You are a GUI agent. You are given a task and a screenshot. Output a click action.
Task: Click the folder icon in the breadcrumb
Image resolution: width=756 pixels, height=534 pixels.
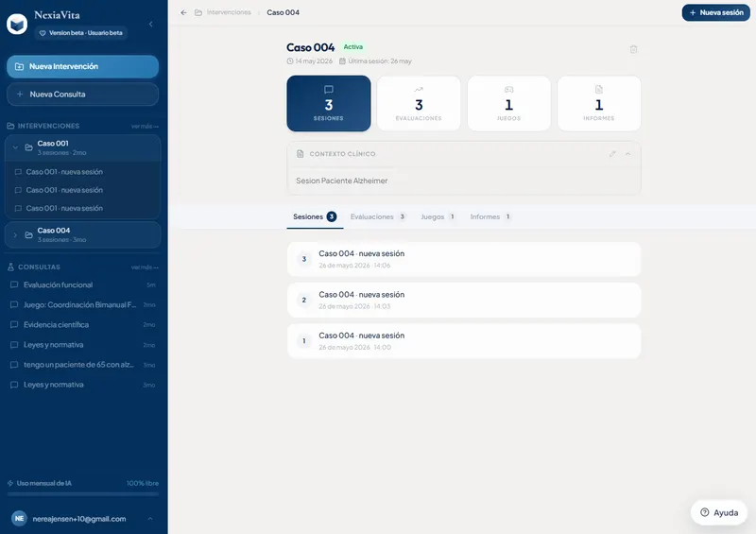198,12
